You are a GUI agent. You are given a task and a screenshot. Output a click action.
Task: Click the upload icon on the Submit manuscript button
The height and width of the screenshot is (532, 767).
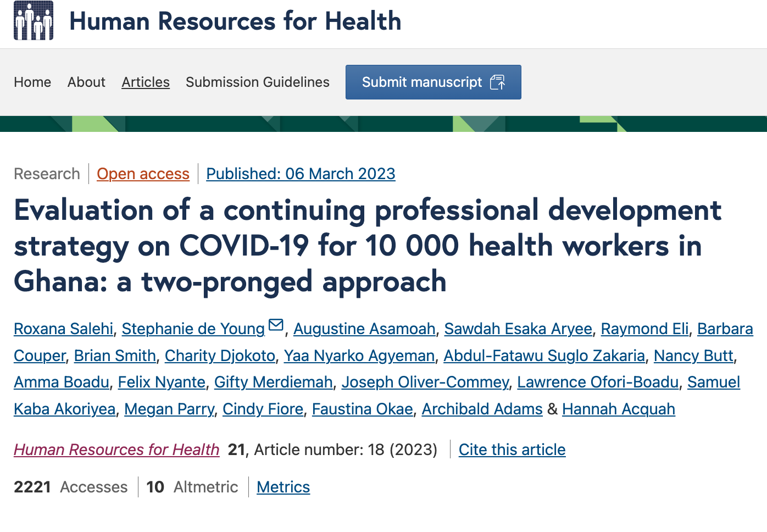tap(497, 82)
